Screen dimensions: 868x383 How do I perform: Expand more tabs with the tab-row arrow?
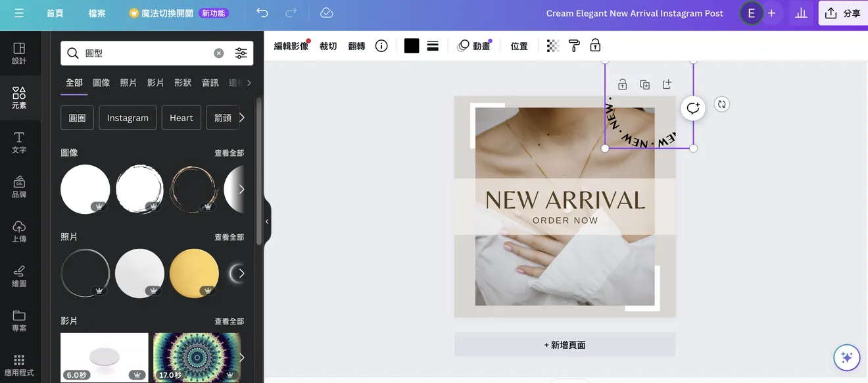point(249,83)
